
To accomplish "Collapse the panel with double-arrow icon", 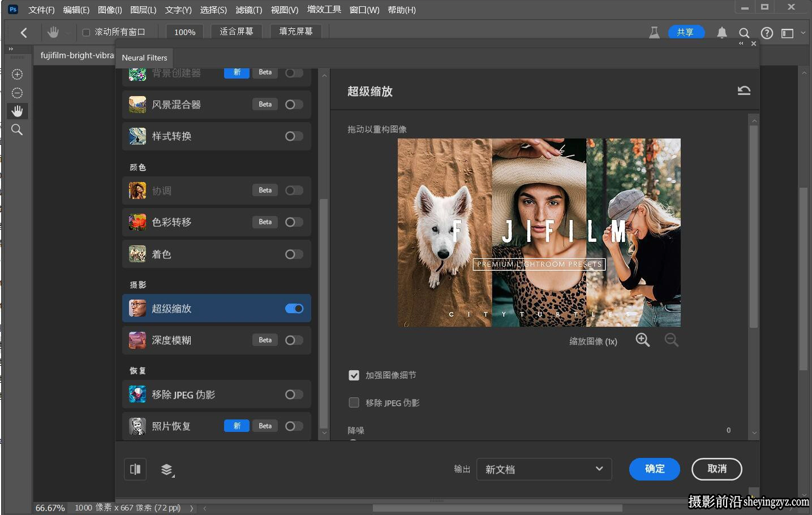I will pos(741,44).
